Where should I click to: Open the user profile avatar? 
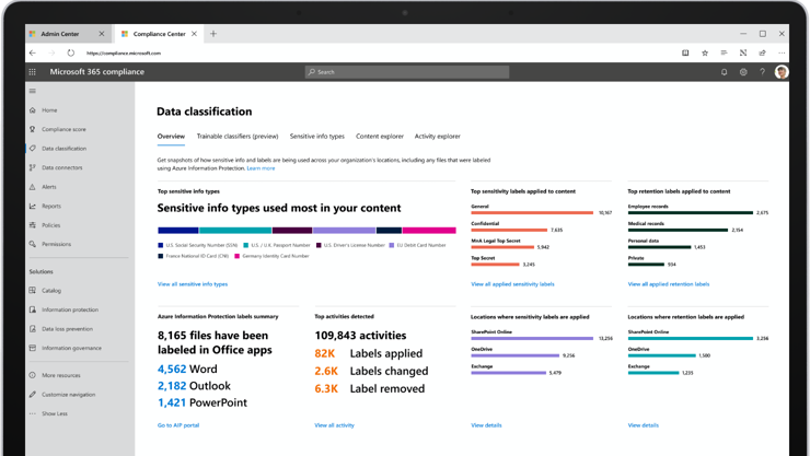(x=781, y=72)
